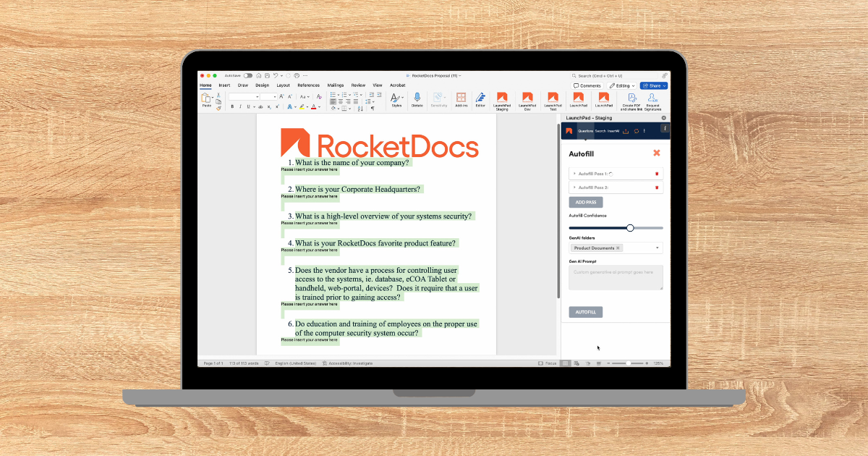Image resolution: width=868 pixels, height=456 pixels.
Task: Click the Bullets list icon
Action: [x=333, y=95]
